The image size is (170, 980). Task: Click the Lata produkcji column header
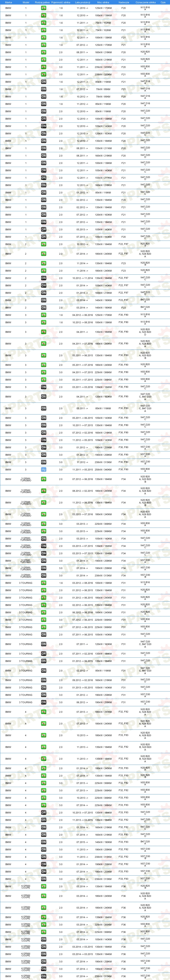pyautogui.click(x=83, y=2)
